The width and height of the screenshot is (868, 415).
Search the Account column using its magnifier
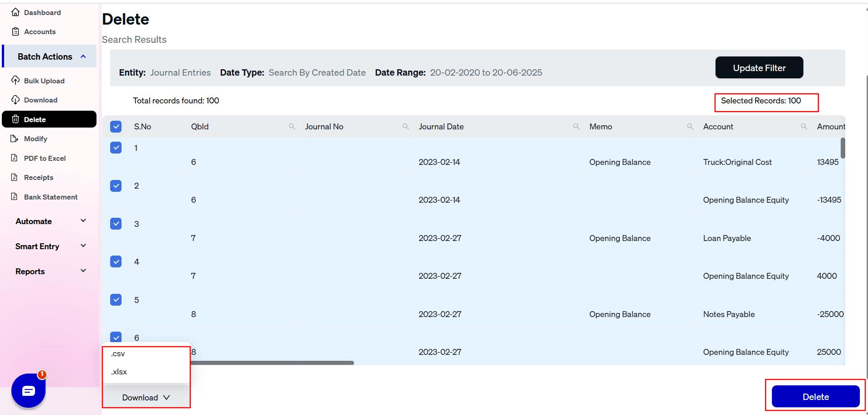point(804,127)
